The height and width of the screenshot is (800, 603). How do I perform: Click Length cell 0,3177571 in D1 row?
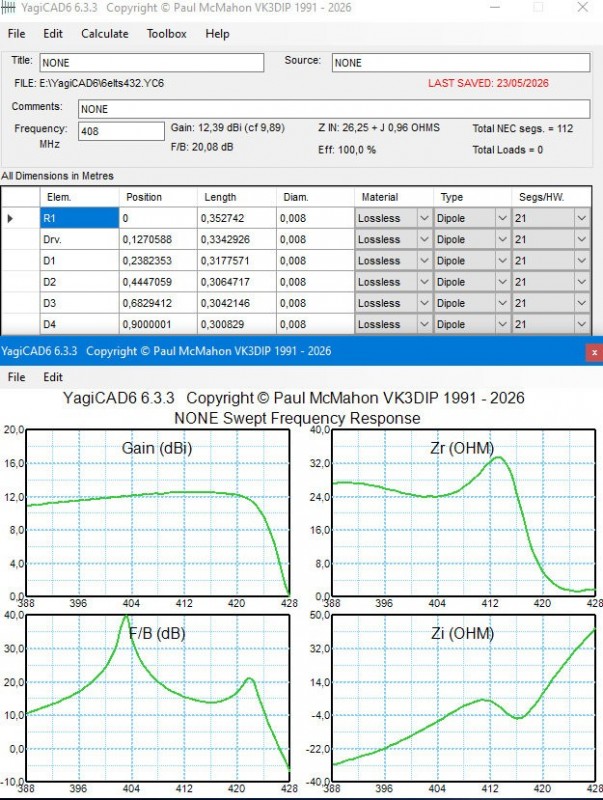[x=237, y=261]
